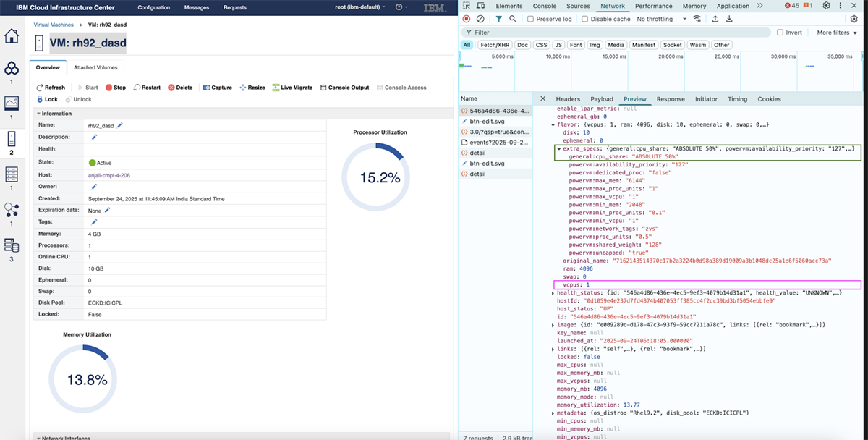Check the Invert filter checkbox
The height and width of the screenshot is (440, 868).
coord(780,33)
